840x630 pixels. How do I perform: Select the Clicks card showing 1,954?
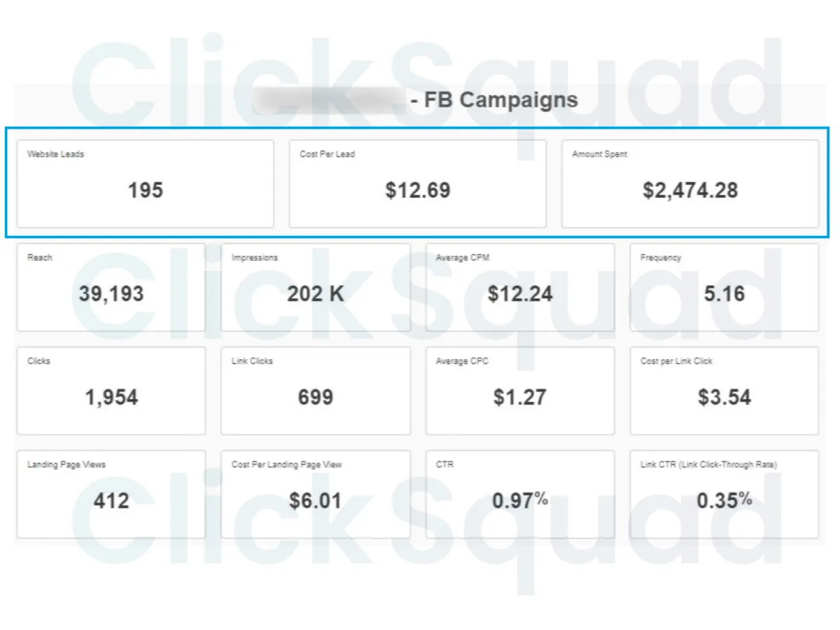click(111, 391)
